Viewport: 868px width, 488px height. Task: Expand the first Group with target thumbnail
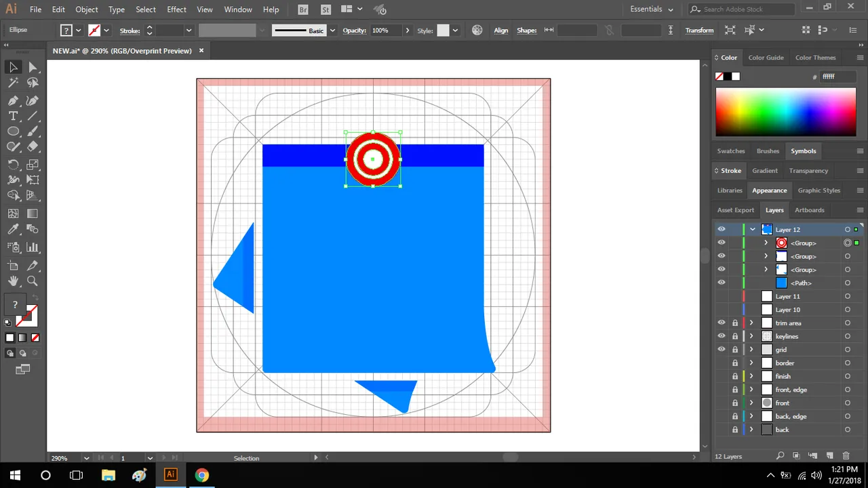click(766, 243)
